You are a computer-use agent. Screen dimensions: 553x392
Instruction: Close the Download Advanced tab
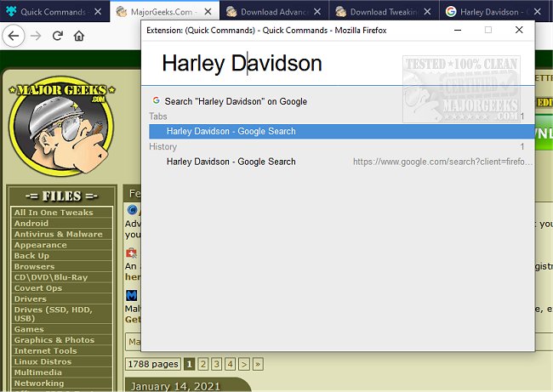pyautogui.click(x=317, y=12)
